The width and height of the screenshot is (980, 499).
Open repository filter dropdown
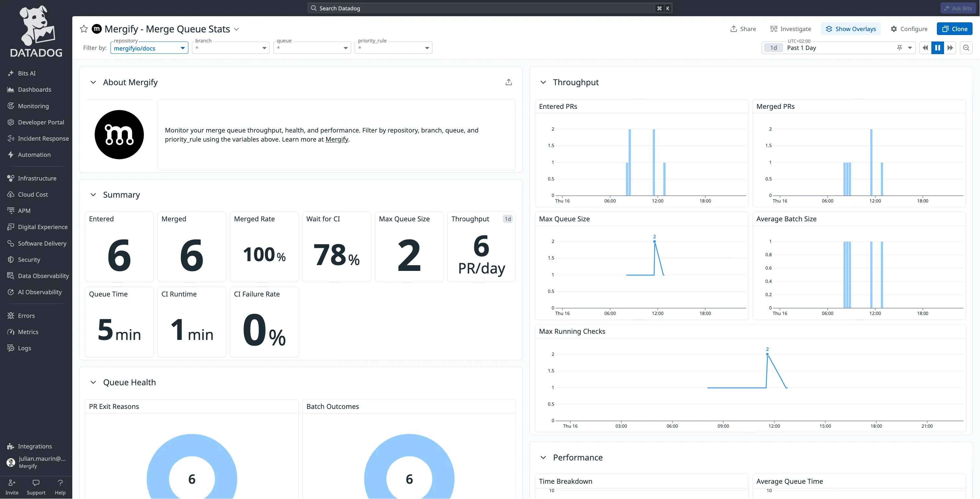[x=149, y=48]
